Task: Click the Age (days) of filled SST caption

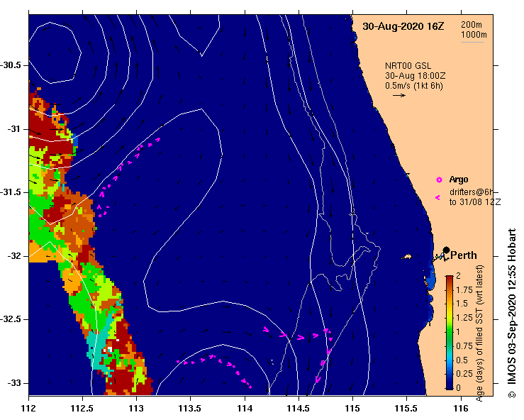Action: (479, 333)
